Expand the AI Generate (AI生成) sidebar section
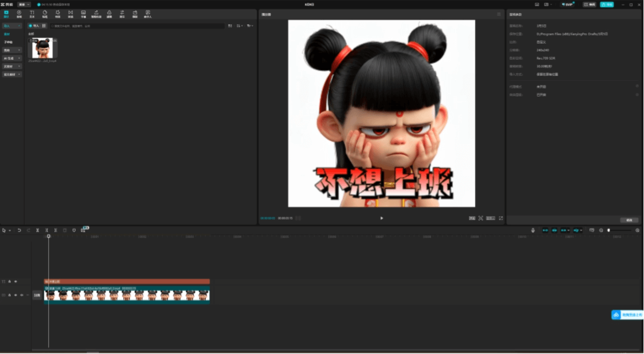The height and width of the screenshot is (354, 644). point(12,58)
